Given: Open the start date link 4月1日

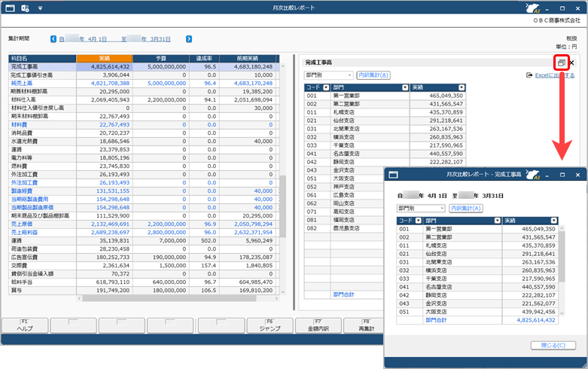Looking at the screenshot, I should (84, 39).
